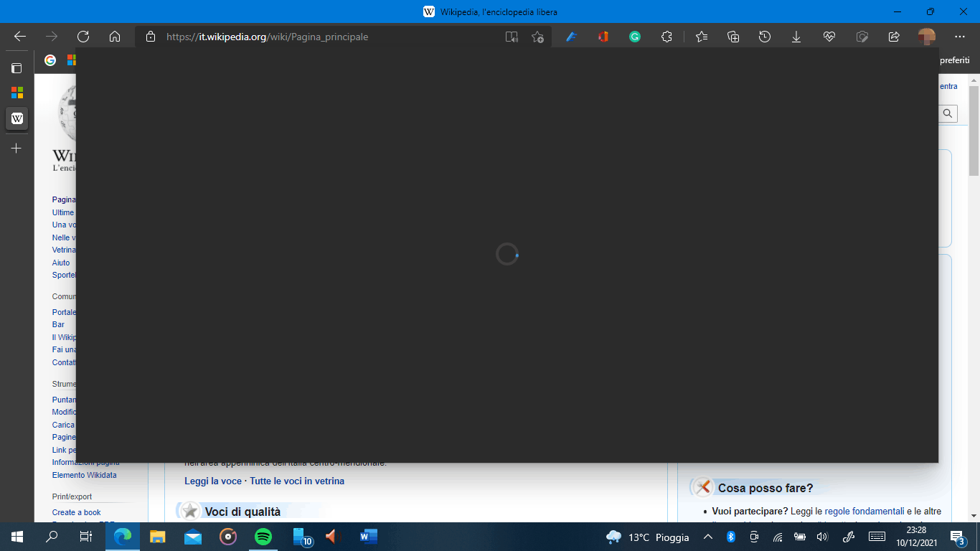
Task: Open Spotify from the taskbar
Action: pyautogui.click(x=263, y=537)
